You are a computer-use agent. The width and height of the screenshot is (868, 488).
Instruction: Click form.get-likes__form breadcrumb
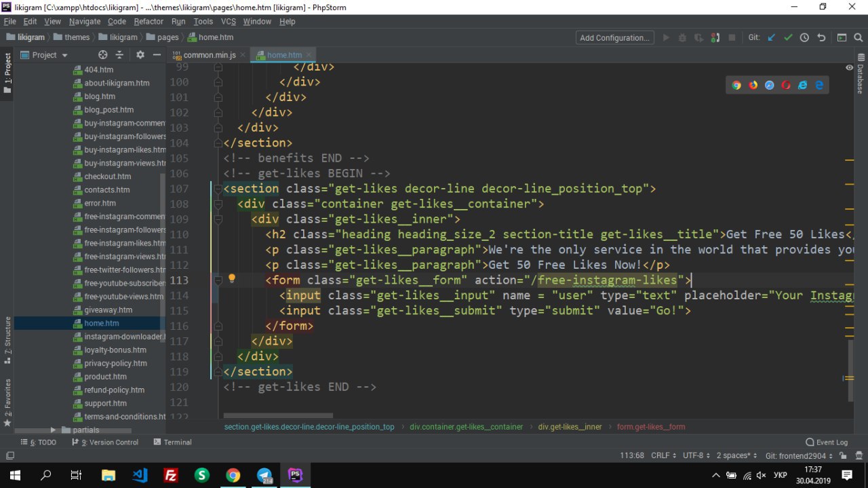pos(651,427)
